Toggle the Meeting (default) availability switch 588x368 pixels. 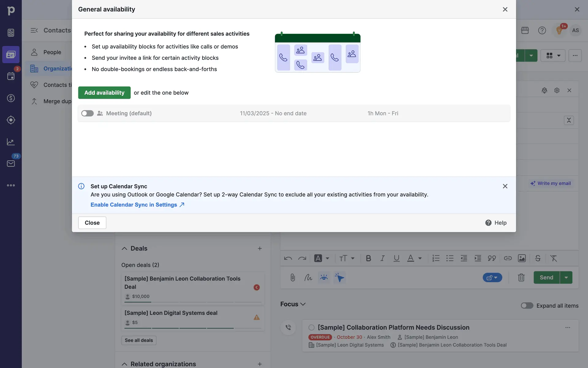coord(88,113)
